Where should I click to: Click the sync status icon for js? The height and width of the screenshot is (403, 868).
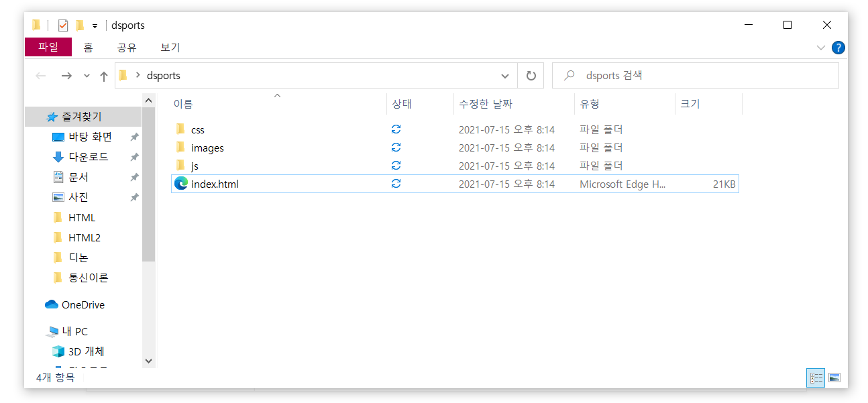(x=396, y=166)
